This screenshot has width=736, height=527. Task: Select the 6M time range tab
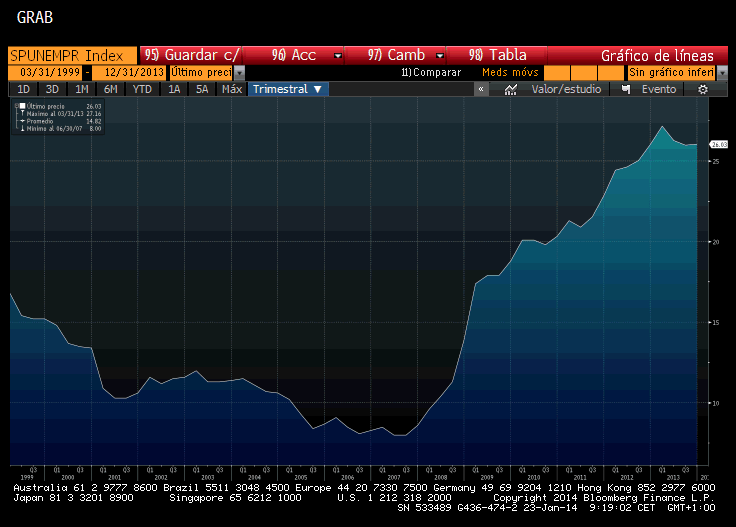click(110, 89)
